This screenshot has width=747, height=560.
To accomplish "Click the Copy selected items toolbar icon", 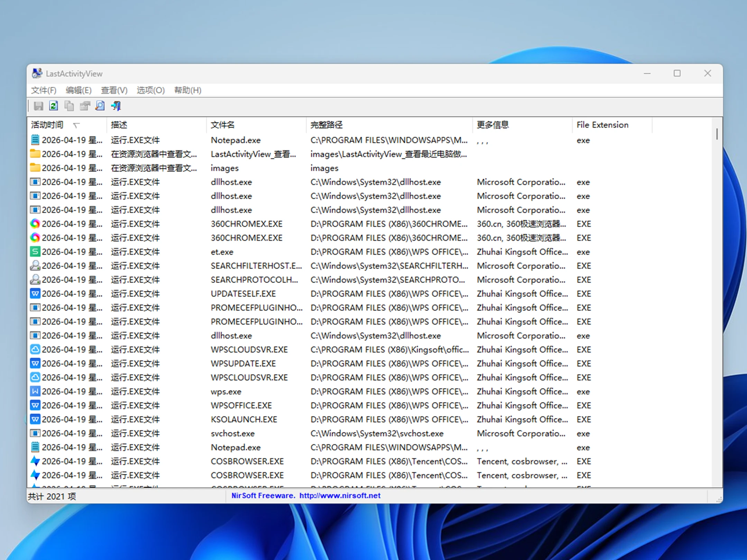I will pyautogui.click(x=69, y=106).
